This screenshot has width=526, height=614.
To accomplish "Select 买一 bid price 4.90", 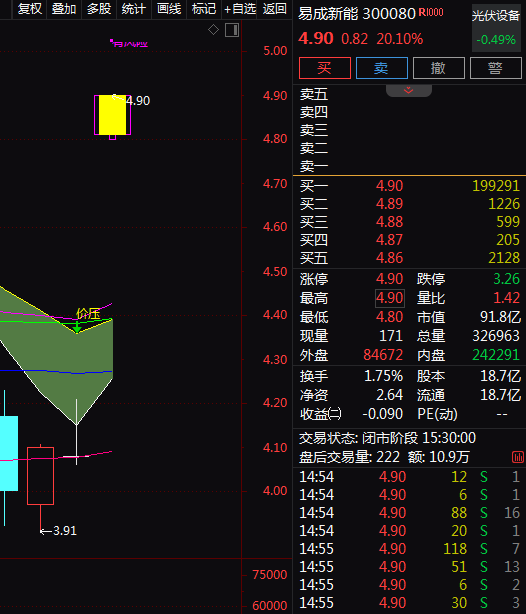I will 389,186.
